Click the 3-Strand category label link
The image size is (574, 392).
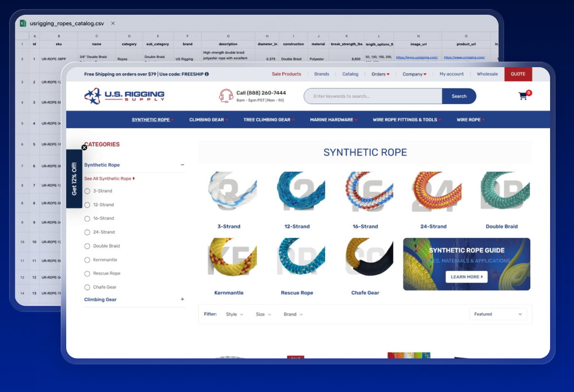pyautogui.click(x=229, y=226)
